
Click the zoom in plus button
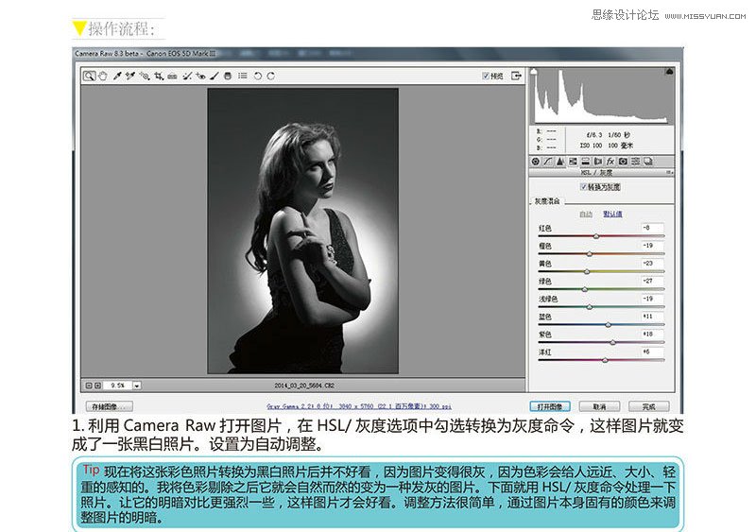(97, 386)
